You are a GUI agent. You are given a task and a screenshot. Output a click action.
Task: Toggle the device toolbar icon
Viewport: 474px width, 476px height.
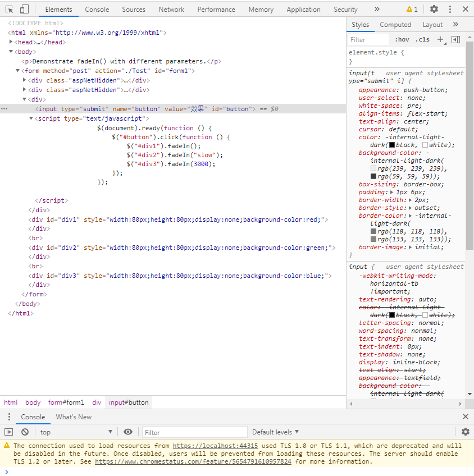(x=24, y=10)
